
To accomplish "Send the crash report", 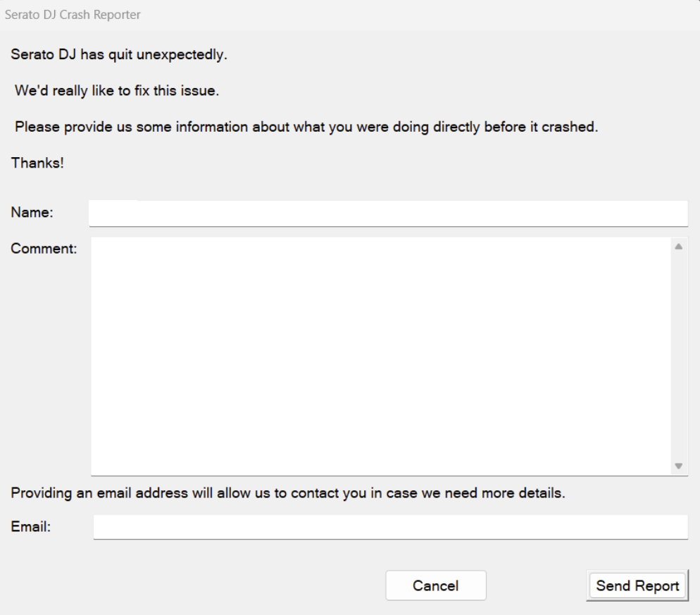I will [637, 585].
